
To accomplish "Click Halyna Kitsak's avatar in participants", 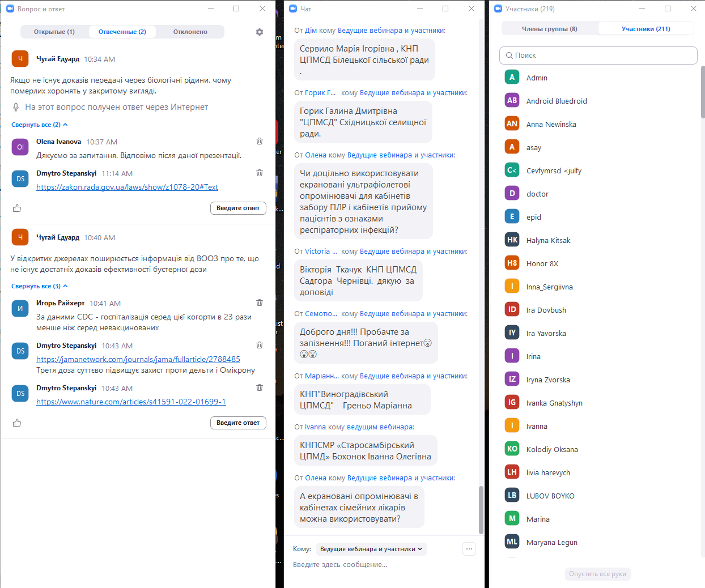I will (512, 240).
